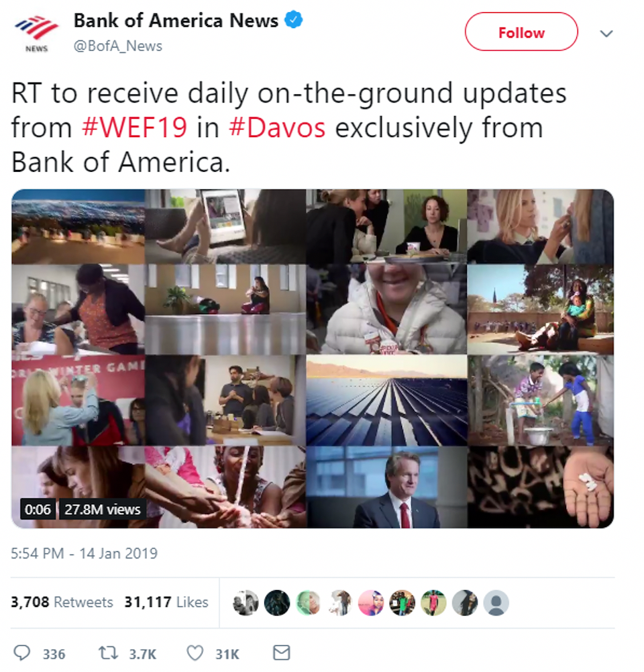Image resolution: width=644 pixels, height=672 pixels.
Task: Play the video collage thumbnail
Action: (313, 358)
